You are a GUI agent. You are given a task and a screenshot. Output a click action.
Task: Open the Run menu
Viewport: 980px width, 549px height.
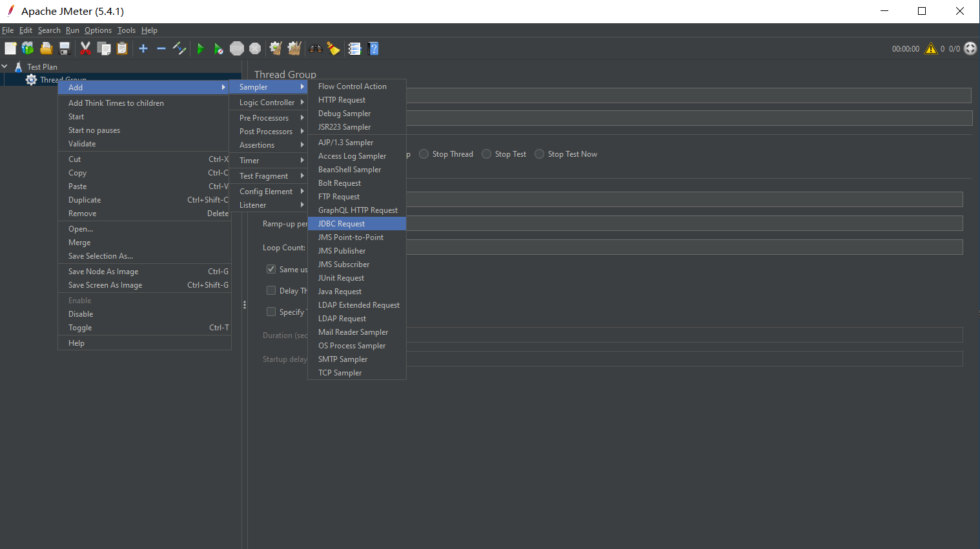[72, 30]
